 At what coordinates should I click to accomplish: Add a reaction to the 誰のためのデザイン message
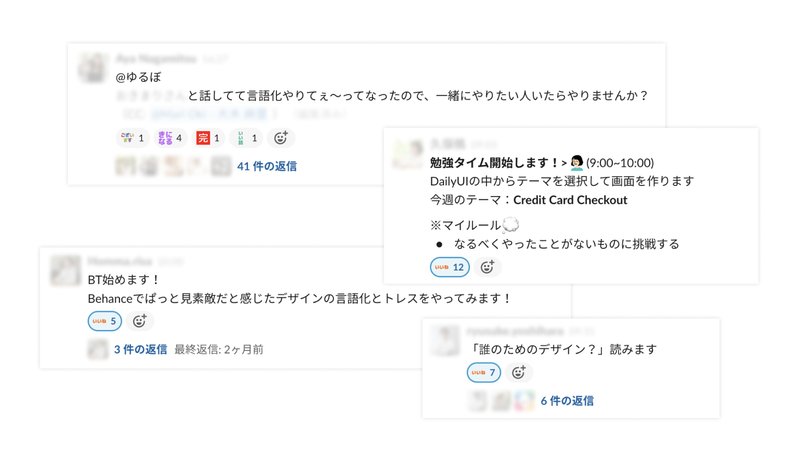point(518,372)
